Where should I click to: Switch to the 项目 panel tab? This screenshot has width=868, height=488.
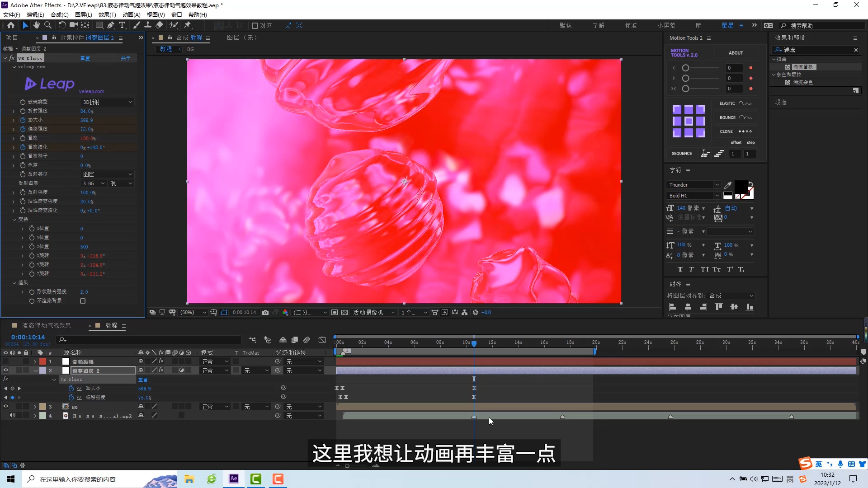pyautogui.click(x=12, y=38)
